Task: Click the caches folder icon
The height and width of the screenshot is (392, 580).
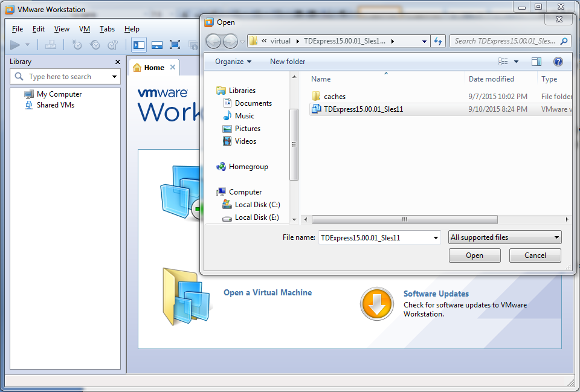Action: pyautogui.click(x=316, y=96)
